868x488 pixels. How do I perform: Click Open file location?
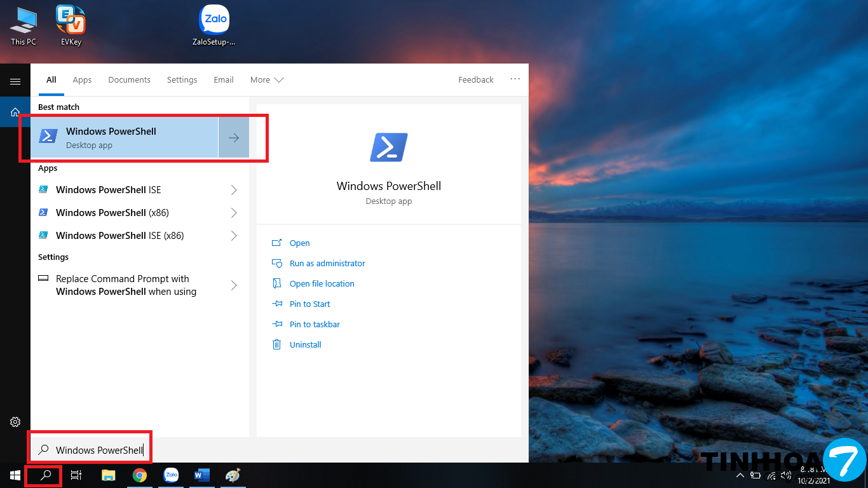tap(322, 284)
